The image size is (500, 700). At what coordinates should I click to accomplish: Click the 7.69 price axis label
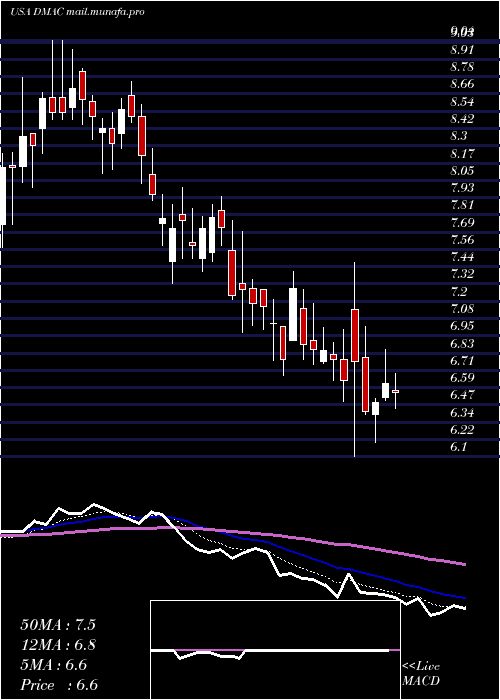(x=462, y=222)
